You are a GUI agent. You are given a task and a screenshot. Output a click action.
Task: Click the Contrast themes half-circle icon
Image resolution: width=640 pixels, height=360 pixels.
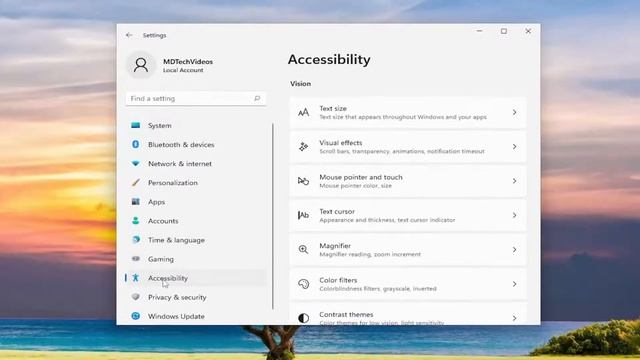pyautogui.click(x=303, y=318)
